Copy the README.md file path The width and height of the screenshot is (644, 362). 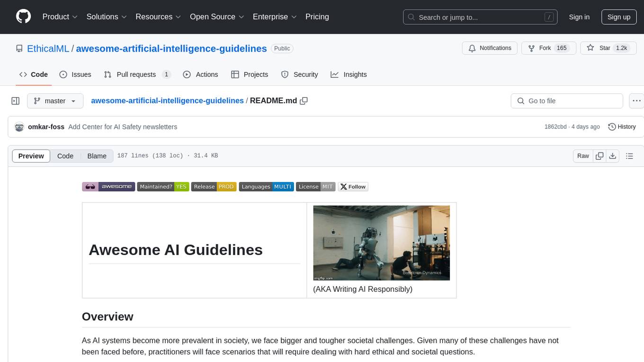click(x=304, y=101)
